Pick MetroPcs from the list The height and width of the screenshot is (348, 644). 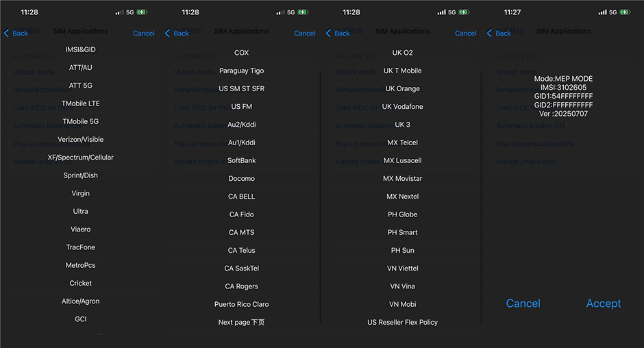(x=81, y=265)
